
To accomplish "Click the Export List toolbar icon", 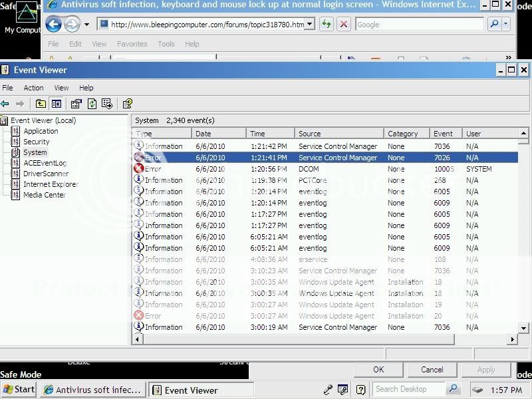I will tap(107, 104).
